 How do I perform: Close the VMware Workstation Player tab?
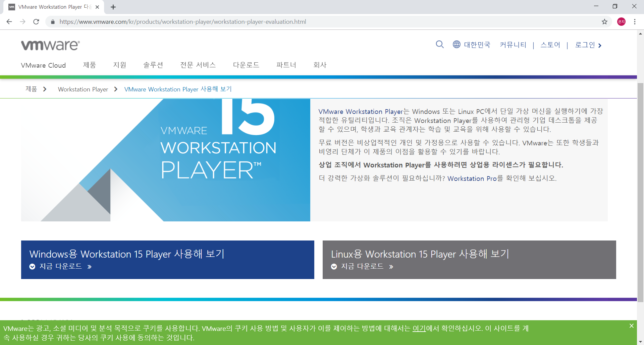(x=97, y=7)
